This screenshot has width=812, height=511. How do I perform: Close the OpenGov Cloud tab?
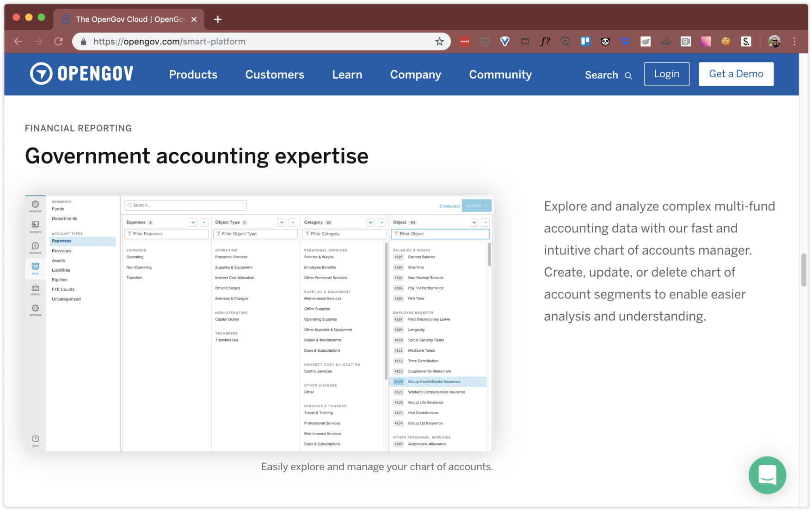(x=194, y=19)
